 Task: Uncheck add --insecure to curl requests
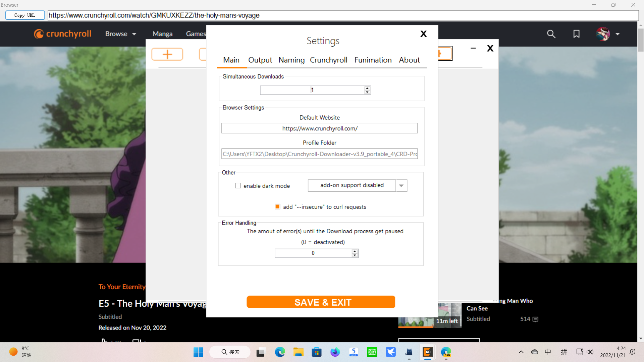click(x=277, y=206)
